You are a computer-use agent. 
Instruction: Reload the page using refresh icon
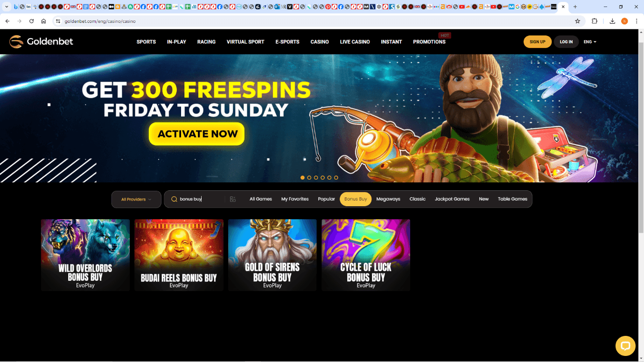click(31, 21)
